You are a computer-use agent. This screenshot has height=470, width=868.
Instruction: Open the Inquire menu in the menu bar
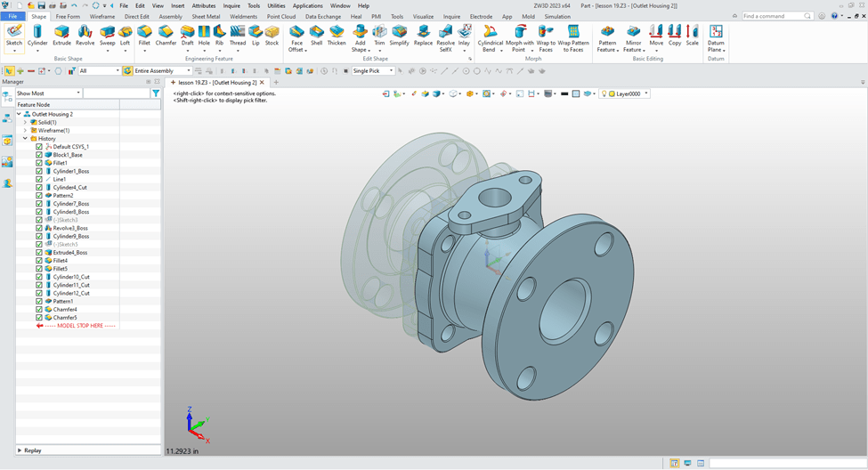pyautogui.click(x=231, y=5)
